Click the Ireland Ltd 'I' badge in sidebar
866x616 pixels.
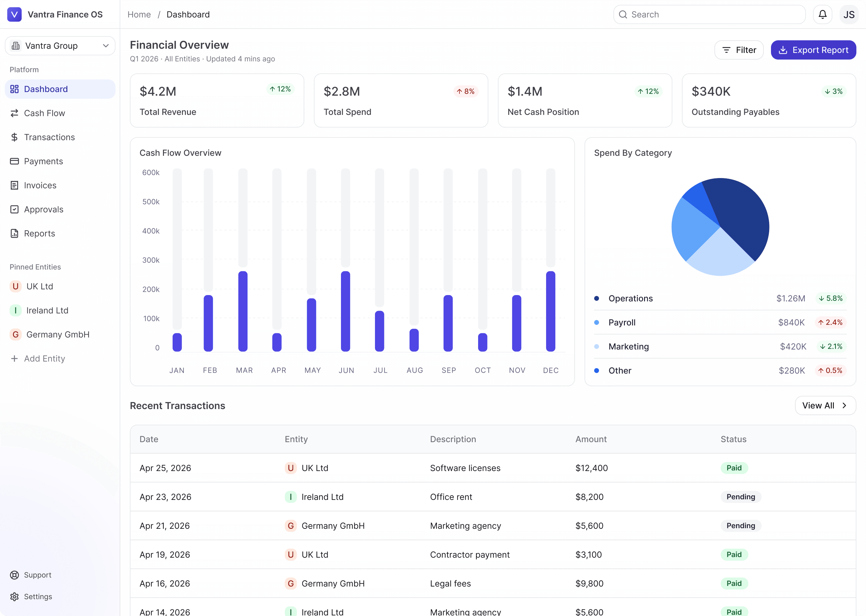16,310
